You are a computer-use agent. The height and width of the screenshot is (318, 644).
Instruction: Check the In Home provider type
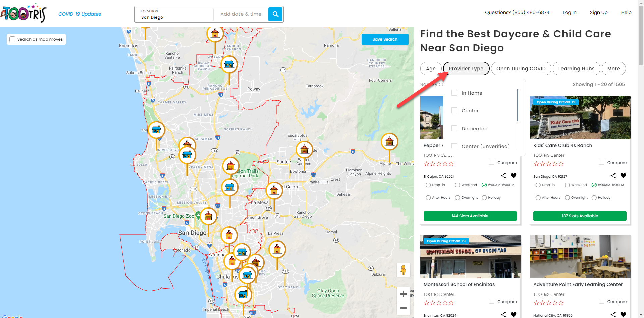tap(454, 93)
